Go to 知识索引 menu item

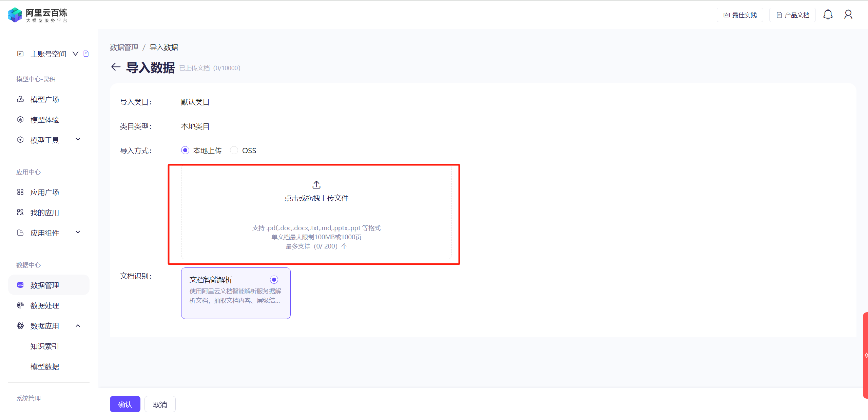(x=44, y=346)
